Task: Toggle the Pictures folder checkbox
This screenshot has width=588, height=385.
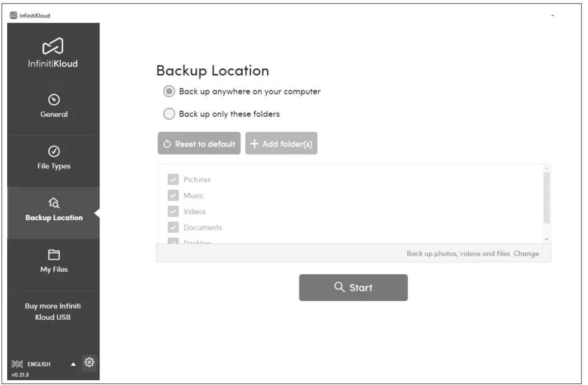Action: 173,180
